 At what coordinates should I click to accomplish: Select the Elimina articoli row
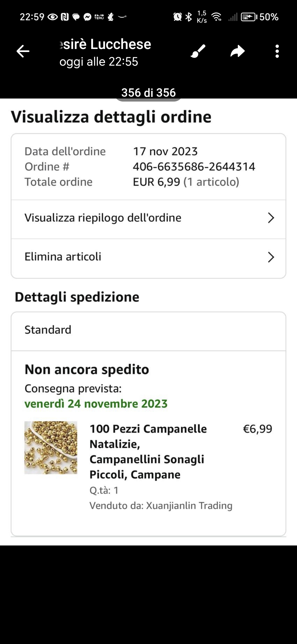click(63, 257)
